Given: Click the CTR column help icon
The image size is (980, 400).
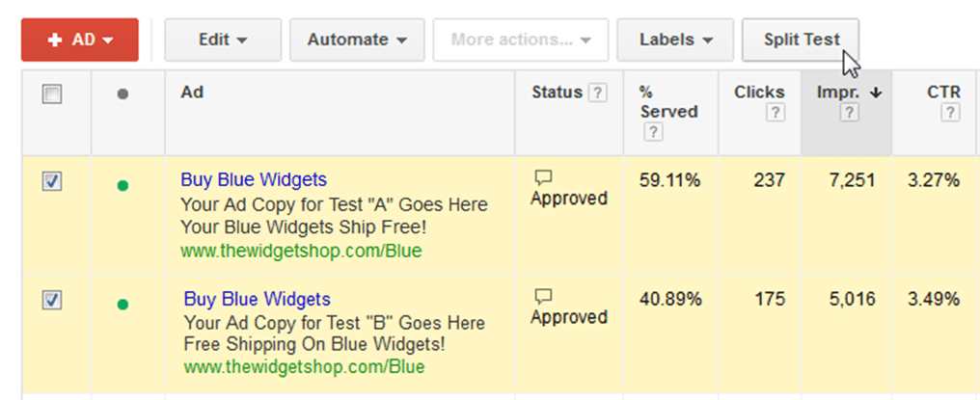Looking at the screenshot, I should (x=950, y=114).
